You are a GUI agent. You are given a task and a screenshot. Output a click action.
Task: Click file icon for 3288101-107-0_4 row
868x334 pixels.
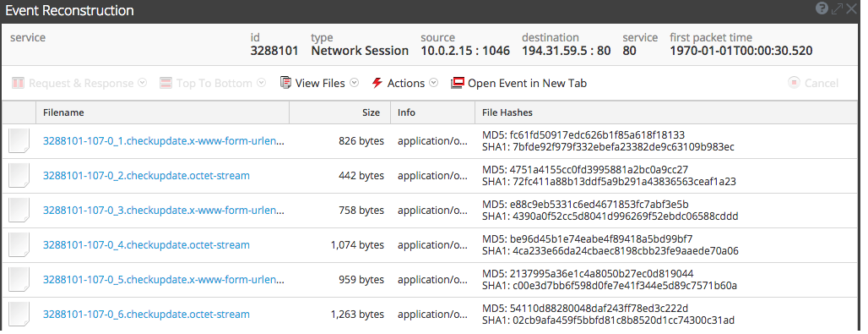[19, 244]
